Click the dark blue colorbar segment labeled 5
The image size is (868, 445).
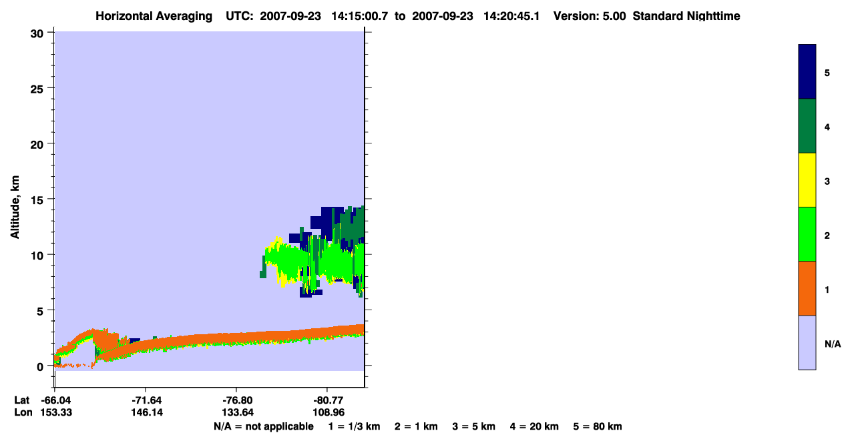pyautogui.click(x=807, y=71)
